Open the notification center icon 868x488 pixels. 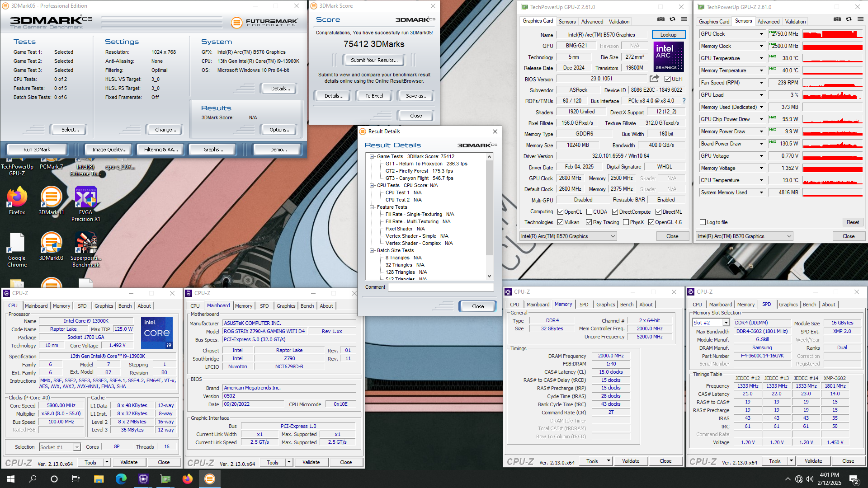click(854, 479)
